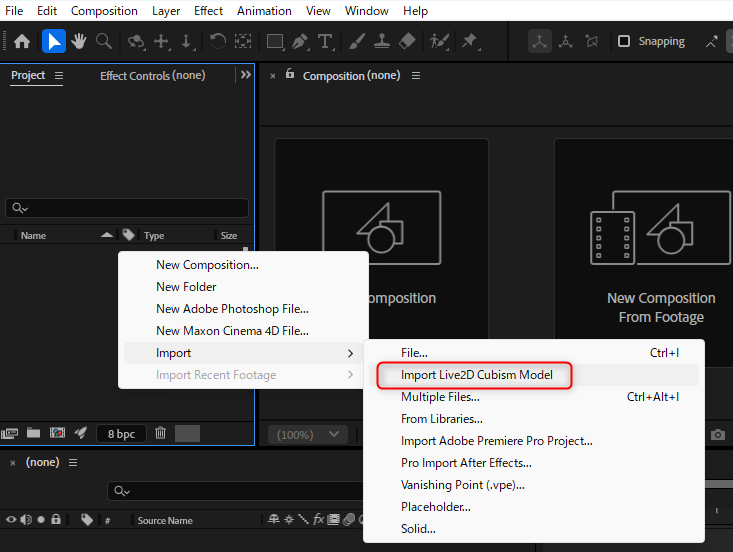Image resolution: width=733 pixels, height=552 pixels.
Task: Close the Composition (none) panel tab
Action: coord(273,76)
